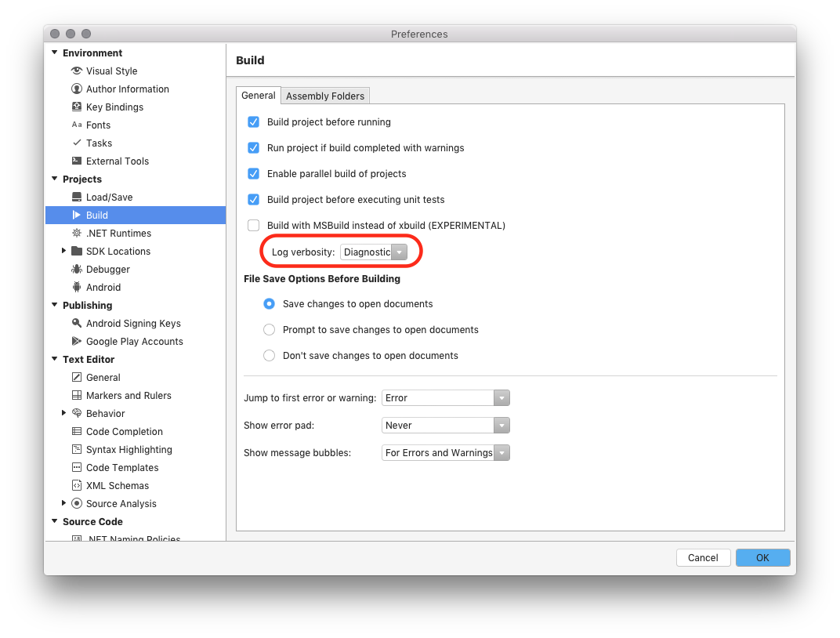Expand the SDK Locations tree item
Image resolution: width=840 pixels, height=638 pixels.
[65, 251]
